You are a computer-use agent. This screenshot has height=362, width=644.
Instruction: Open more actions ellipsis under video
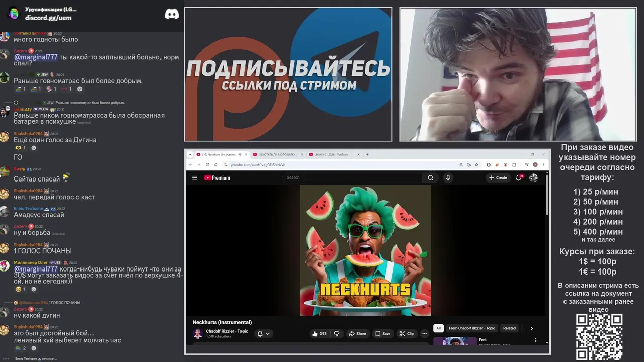[424, 333]
